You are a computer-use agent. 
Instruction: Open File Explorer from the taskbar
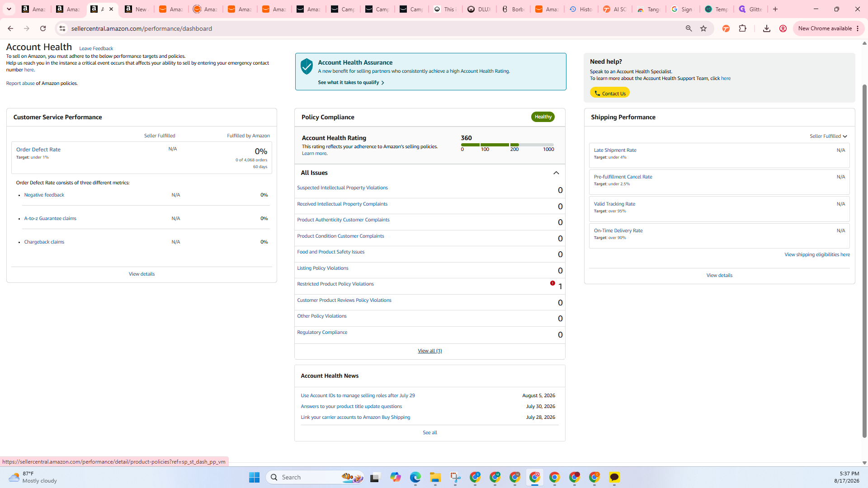(435, 477)
